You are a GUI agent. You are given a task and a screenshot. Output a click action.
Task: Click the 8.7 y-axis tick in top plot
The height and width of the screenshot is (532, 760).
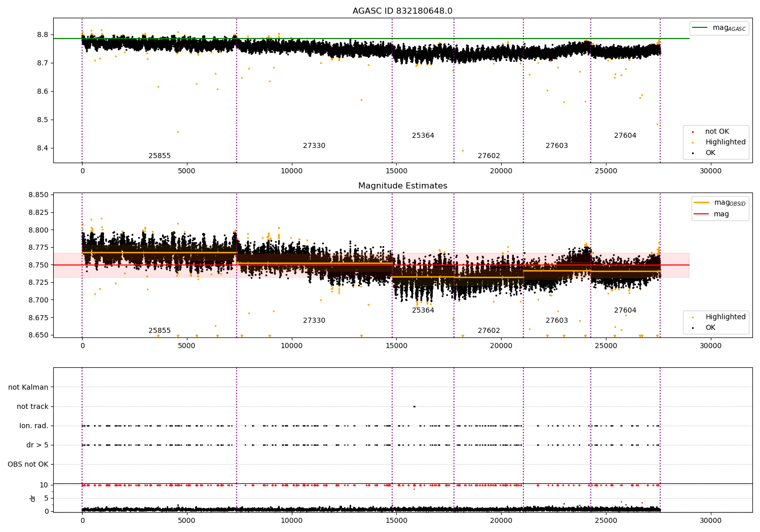(x=43, y=63)
